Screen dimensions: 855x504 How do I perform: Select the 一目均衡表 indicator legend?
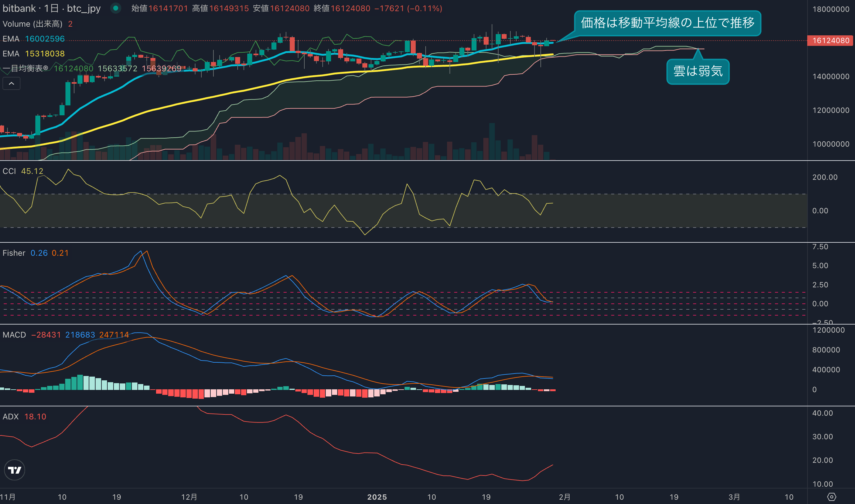pos(25,69)
